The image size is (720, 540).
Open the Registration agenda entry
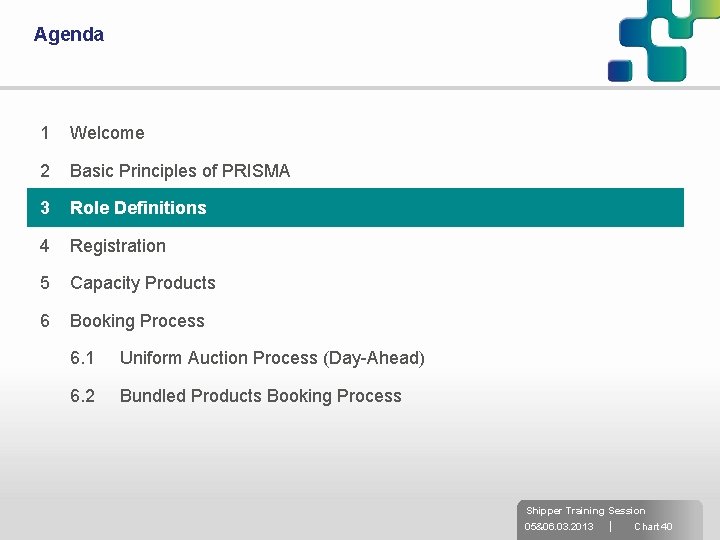tap(118, 246)
